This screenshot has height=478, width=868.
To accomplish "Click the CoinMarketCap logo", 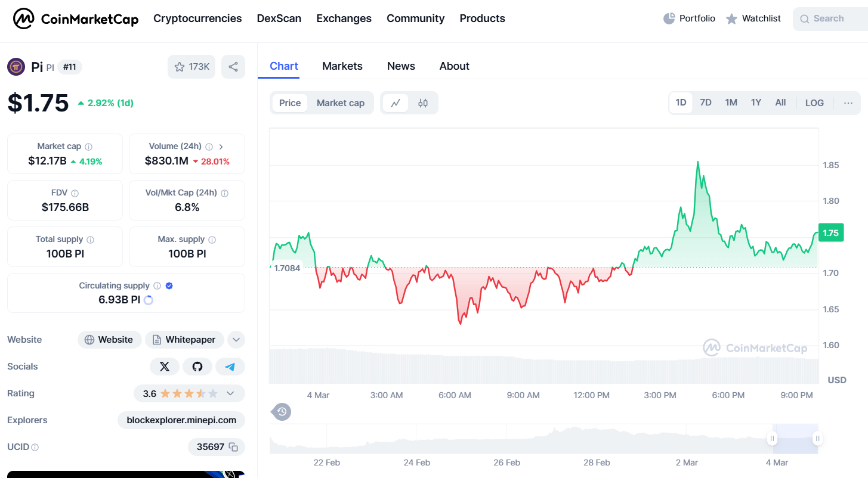I will pyautogui.click(x=76, y=19).
